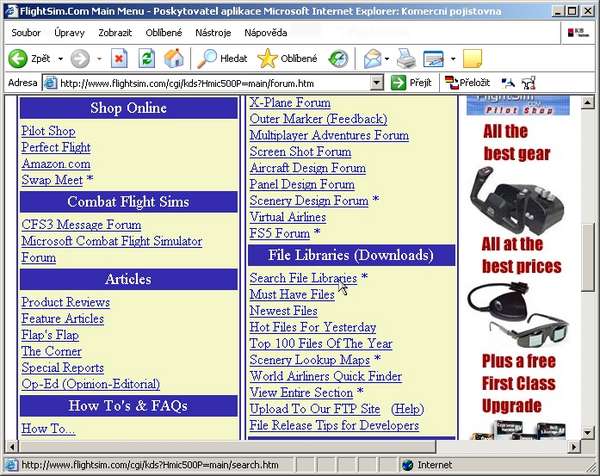Click the icon right of Přeložit

point(508,83)
